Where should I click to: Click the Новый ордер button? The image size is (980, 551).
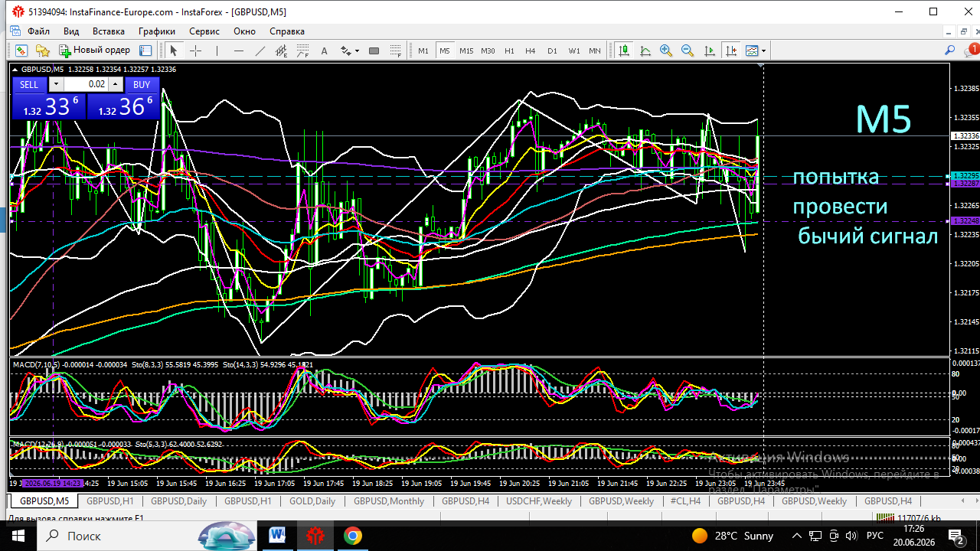(95, 51)
